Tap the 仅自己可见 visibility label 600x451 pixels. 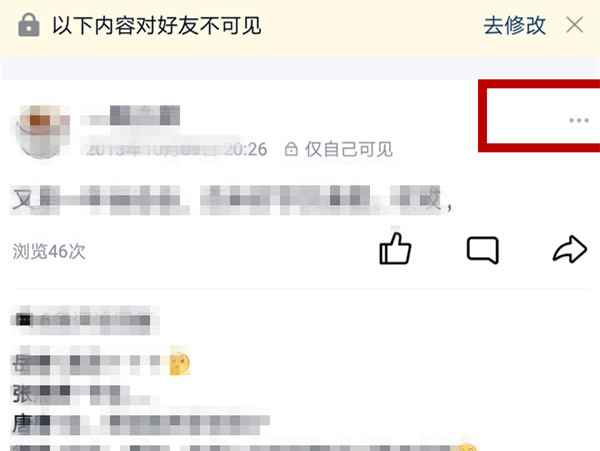349,149
